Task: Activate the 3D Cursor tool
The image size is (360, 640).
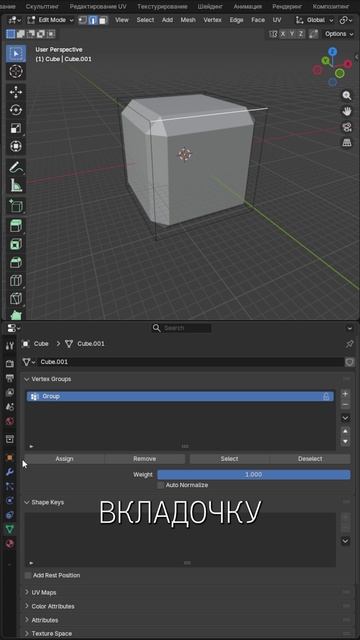Action: pos(16,71)
